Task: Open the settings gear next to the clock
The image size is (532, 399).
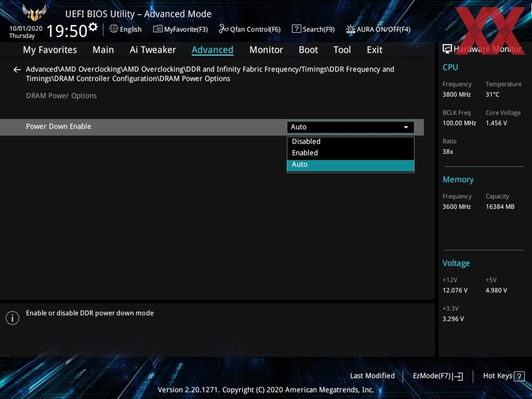Action: [x=93, y=27]
